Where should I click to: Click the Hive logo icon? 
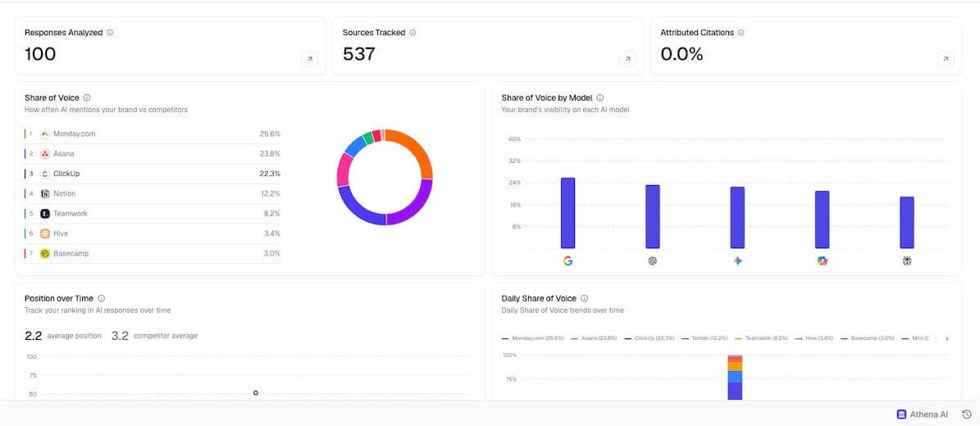44,233
